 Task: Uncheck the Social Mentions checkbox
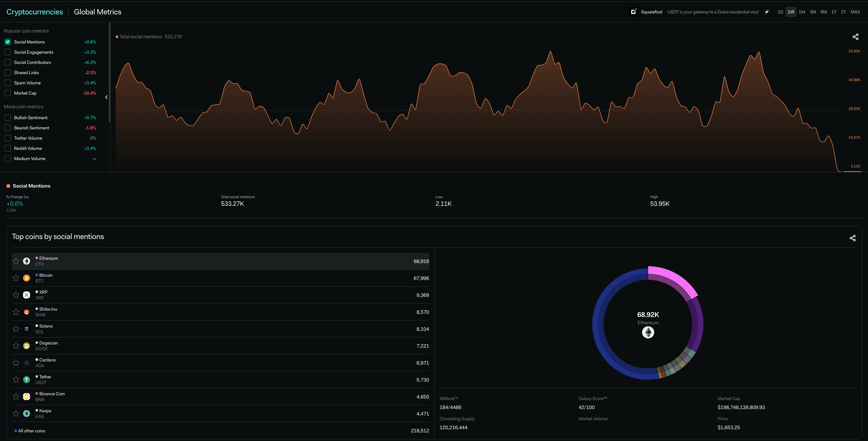click(x=8, y=42)
